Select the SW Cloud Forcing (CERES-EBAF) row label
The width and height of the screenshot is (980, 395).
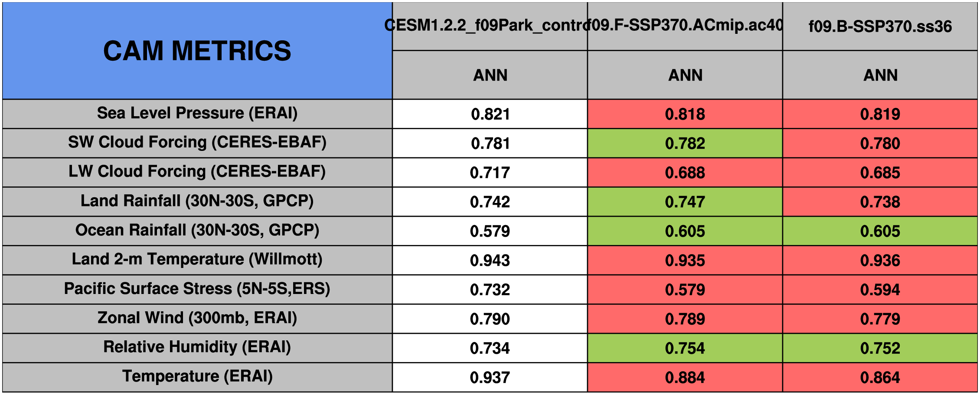pos(197,142)
